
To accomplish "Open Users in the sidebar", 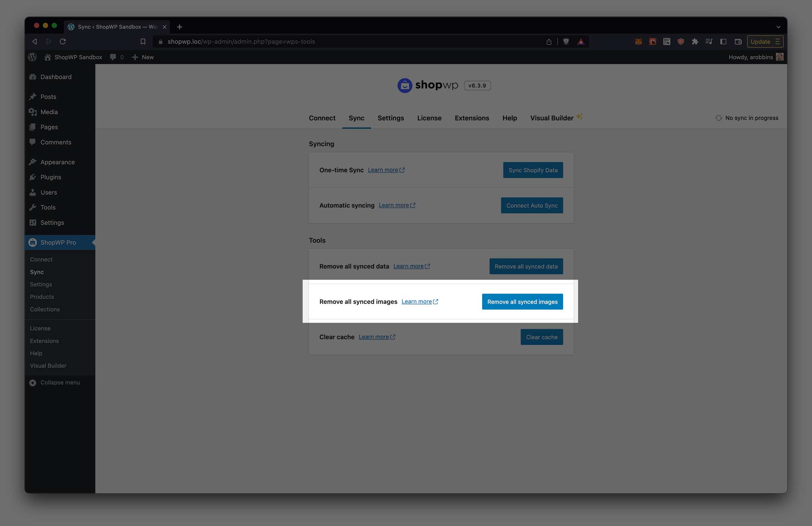I will (x=60, y=193).
